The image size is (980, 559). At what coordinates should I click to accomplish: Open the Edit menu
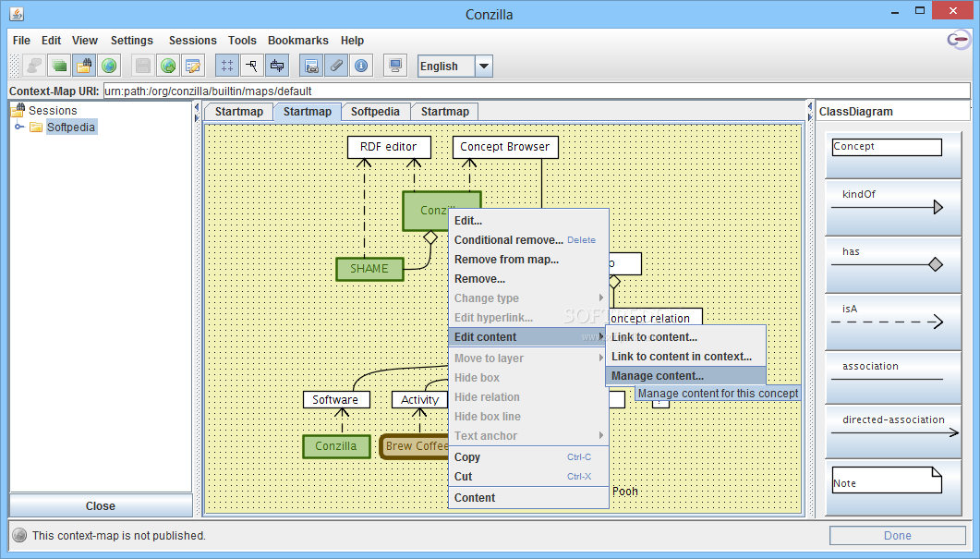click(x=51, y=40)
